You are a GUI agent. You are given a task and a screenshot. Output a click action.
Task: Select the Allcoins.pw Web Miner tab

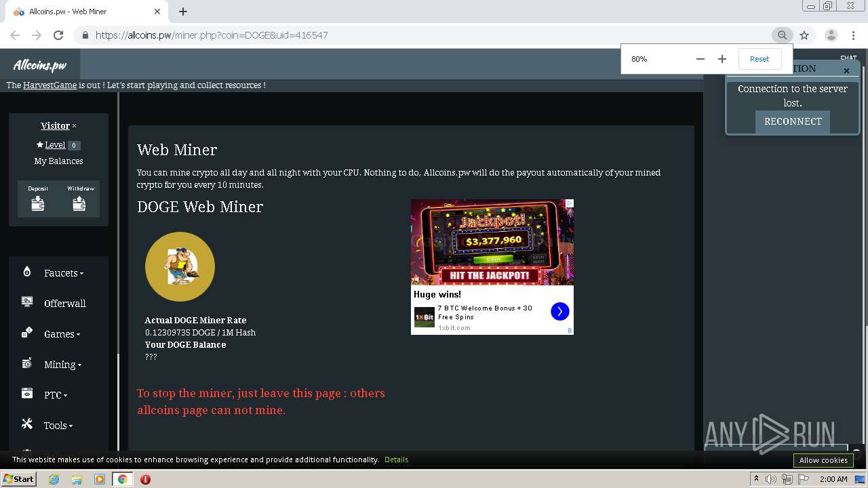(88, 12)
